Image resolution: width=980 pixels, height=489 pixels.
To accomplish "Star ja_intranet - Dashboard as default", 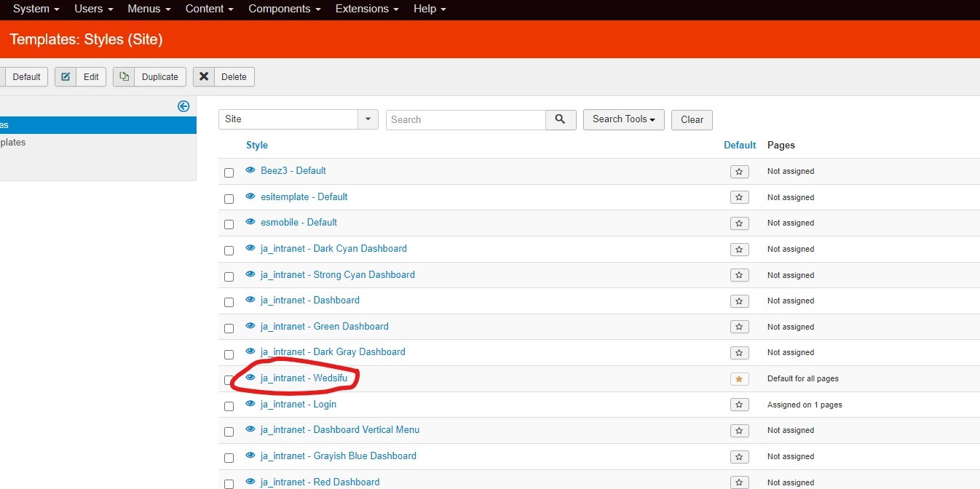I will (739, 301).
